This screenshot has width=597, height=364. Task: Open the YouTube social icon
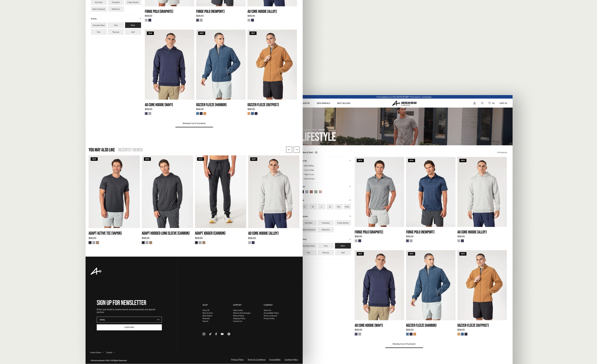(222, 334)
